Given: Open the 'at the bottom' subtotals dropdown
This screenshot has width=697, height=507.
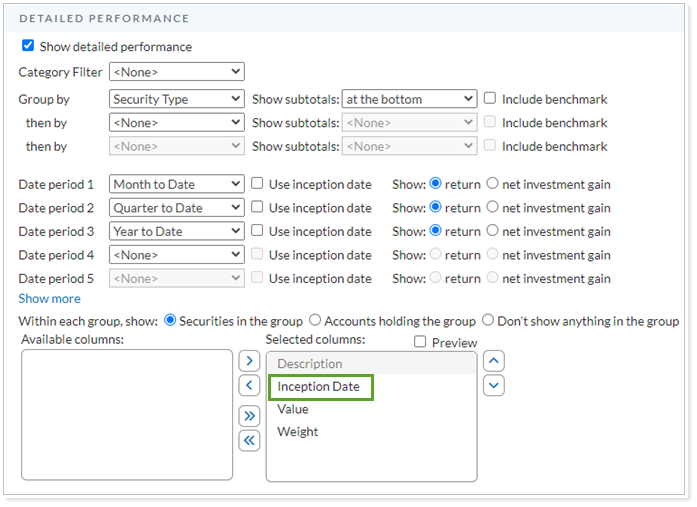Looking at the screenshot, I should 408,99.
